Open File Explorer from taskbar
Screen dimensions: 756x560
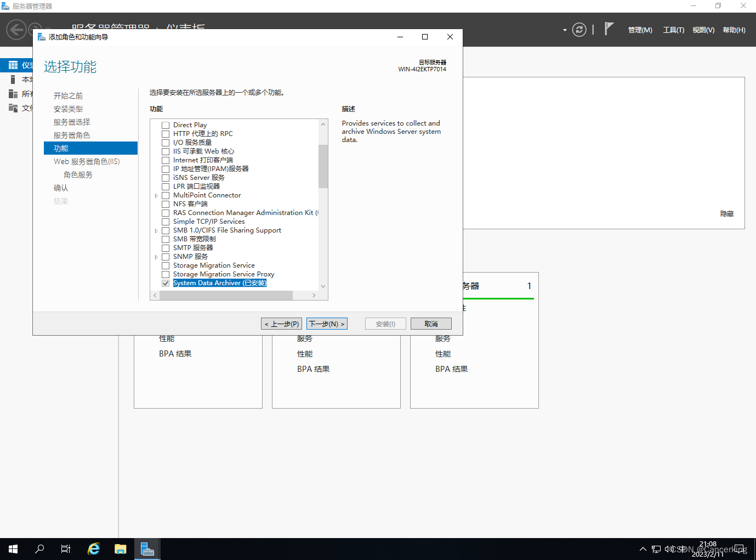pyautogui.click(x=120, y=549)
